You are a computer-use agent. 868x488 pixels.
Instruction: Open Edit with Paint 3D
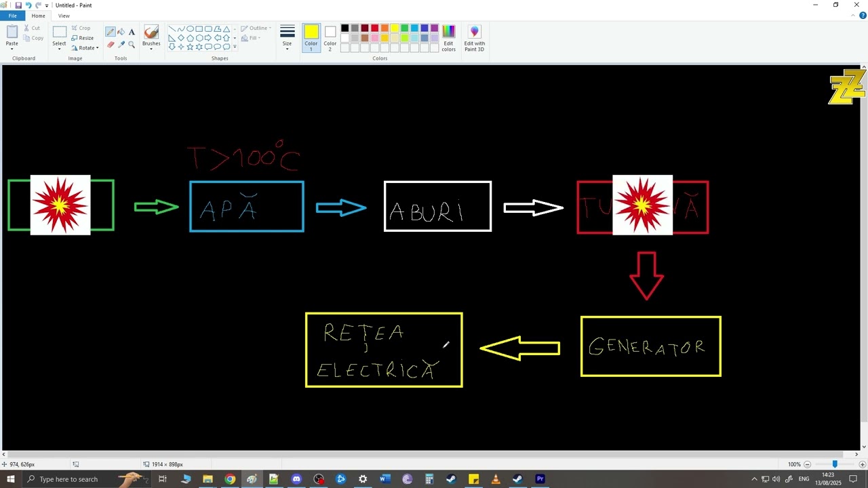(474, 38)
